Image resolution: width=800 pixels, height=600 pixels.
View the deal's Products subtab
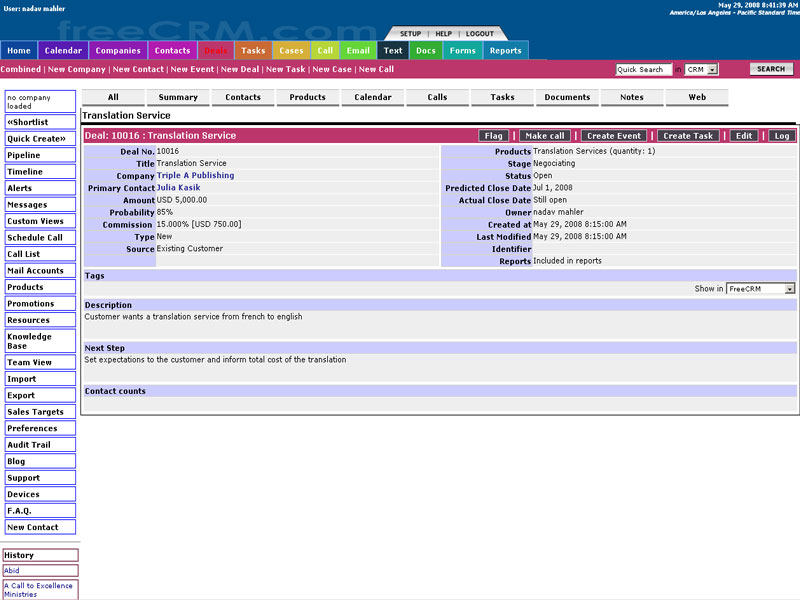pos(308,97)
